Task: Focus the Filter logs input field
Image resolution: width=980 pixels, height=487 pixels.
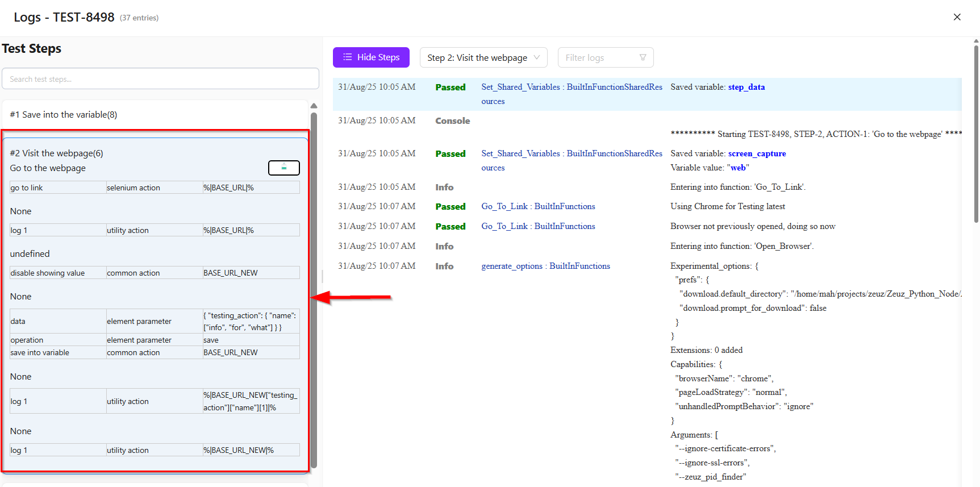Action: tap(599, 57)
